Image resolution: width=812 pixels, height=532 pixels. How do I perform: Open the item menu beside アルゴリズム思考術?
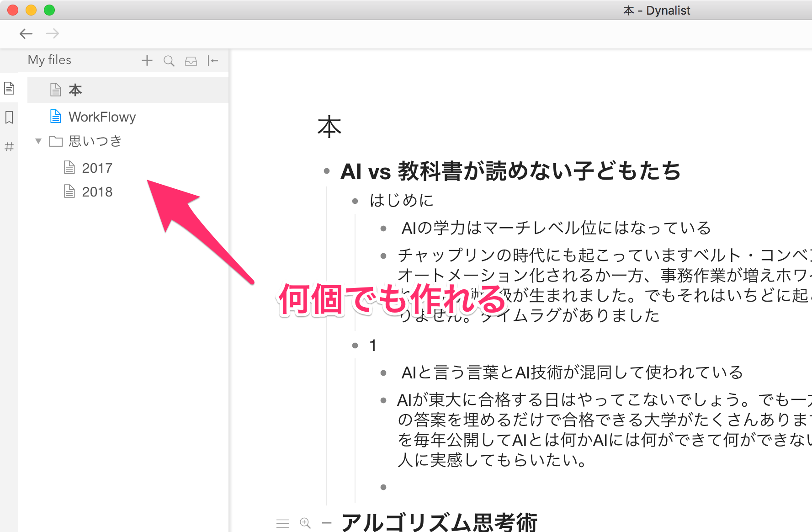coord(283,523)
